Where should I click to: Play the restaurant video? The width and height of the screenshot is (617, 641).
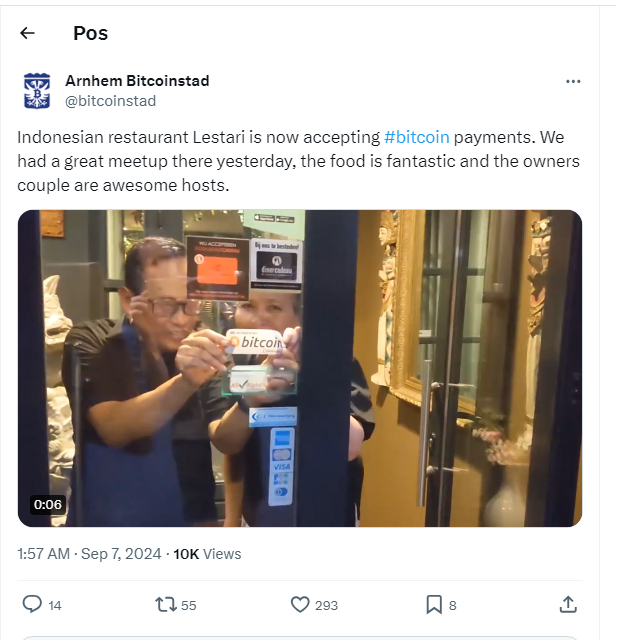tap(300, 368)
